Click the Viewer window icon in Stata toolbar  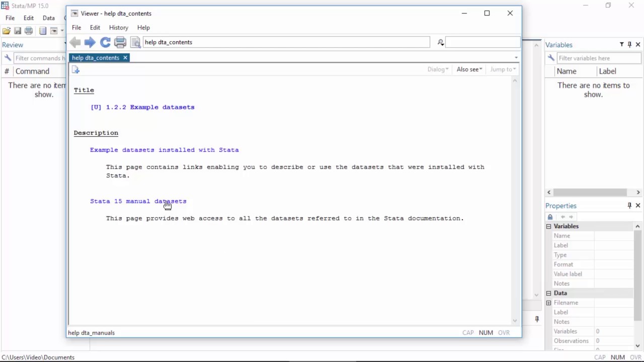point(54,31)
